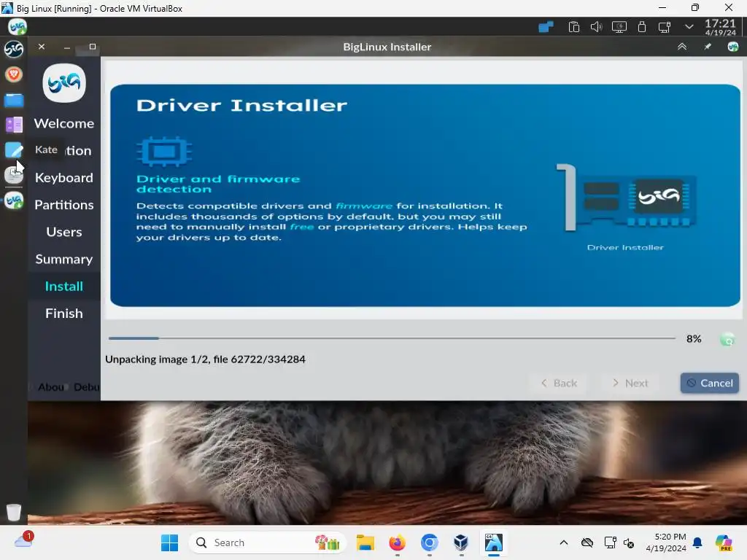Open the Chromium browser taskbar icon
Viewport: 747px width, 560px height.
tap(429, 542)
